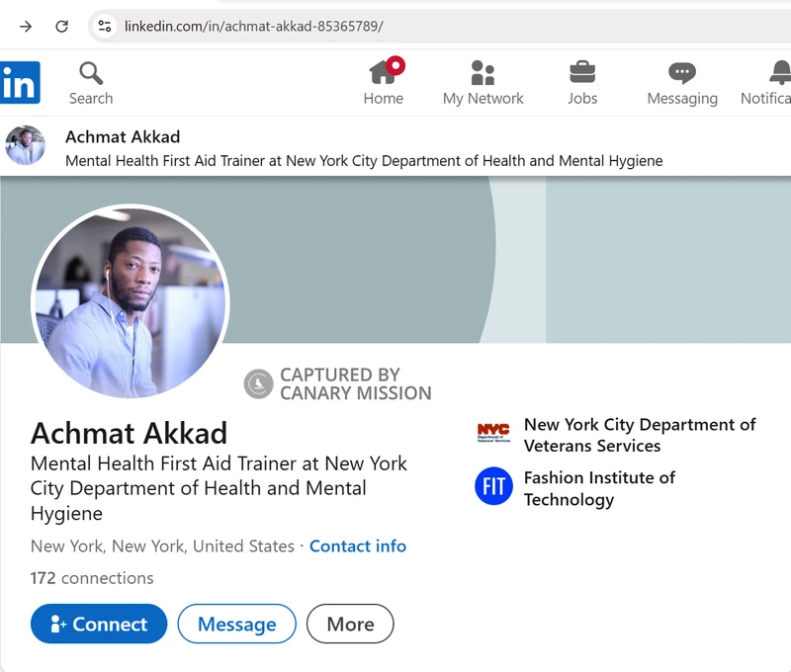This screenshot has height=672, width=791.
Task: View the 172 connections link
Action: 92,578
